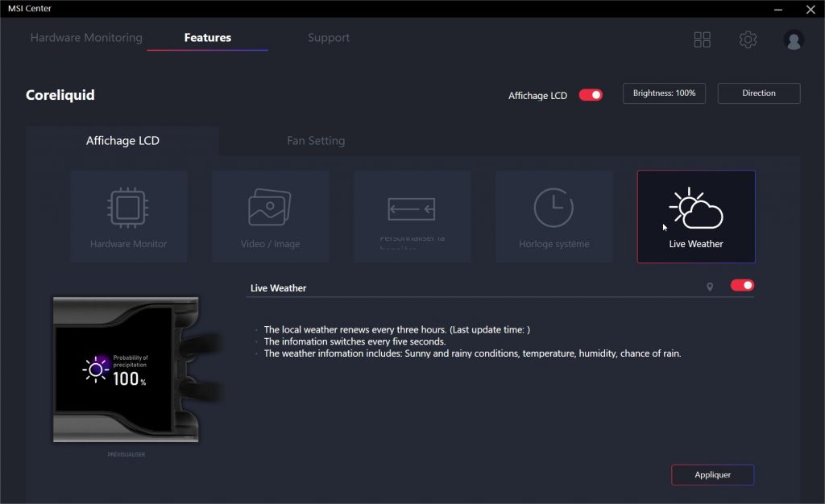Viewport: 825px width, 504px height.
Task: Go to the Support tab
Action: (329, 38)
